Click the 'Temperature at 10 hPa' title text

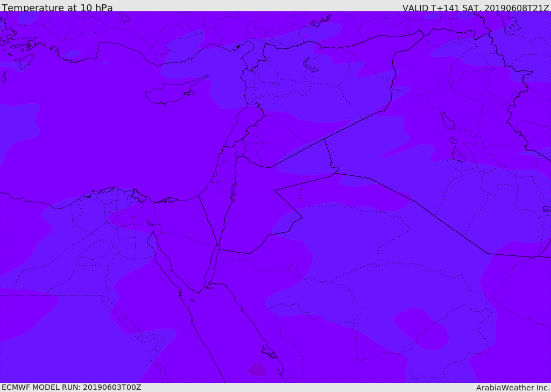(57, 7)
